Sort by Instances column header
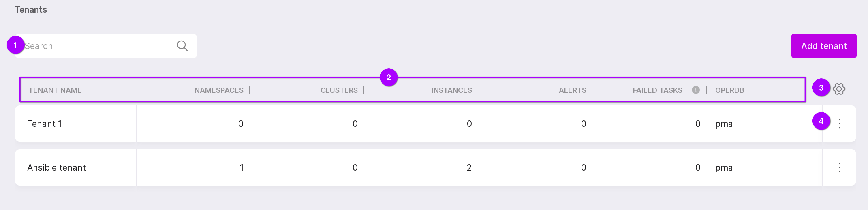 click(451, 90)
